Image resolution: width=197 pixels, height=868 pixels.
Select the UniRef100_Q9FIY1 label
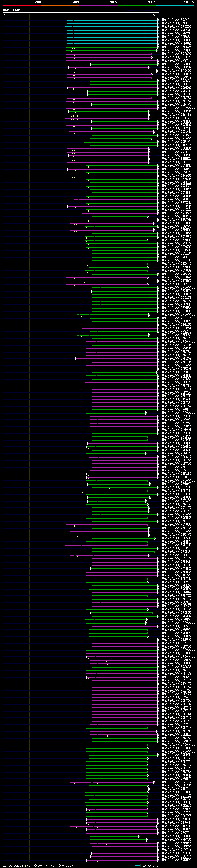coord(177,142)
